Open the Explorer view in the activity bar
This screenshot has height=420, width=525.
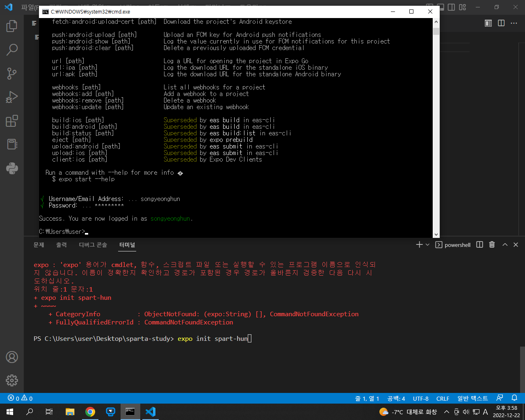[12, 26]
